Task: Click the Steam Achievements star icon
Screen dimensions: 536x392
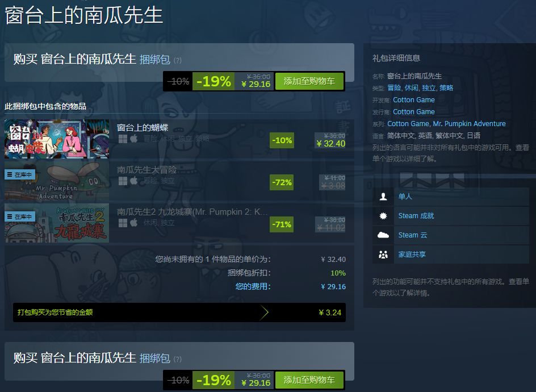Action: point(383,216)
